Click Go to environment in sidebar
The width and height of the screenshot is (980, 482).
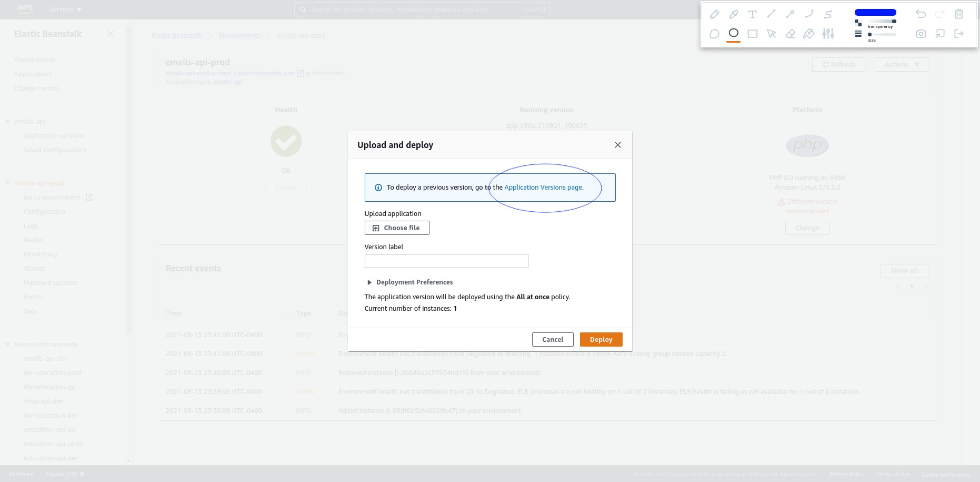(52, 198)
